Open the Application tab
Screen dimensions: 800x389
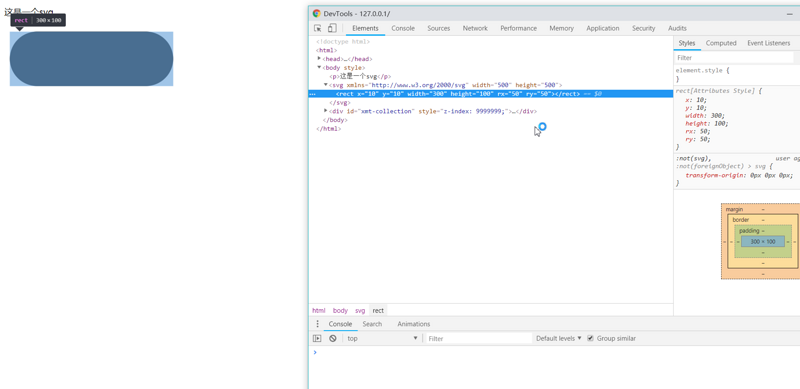click(603, 28)
